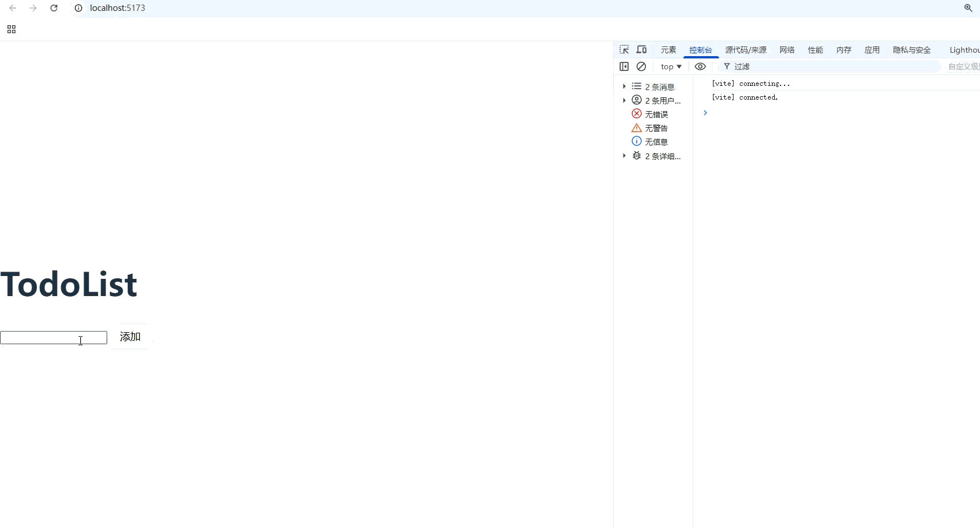Toggle the device toolbar emulation
Viewport: 980px width, 528px height.
[641, 50]
